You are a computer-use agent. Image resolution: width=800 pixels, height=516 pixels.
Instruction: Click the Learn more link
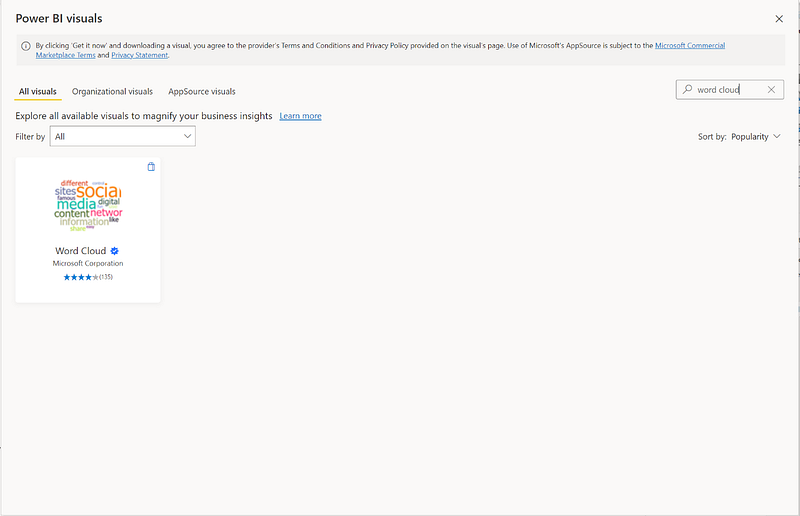pyautogui.click(x=301, y=116)
